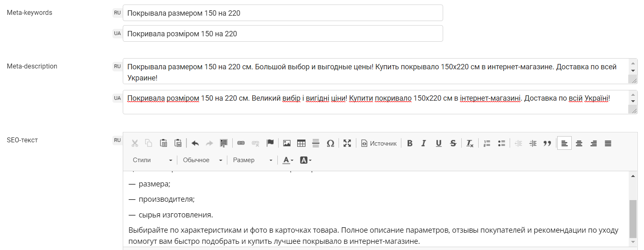Toggle bold formatting
This screenshot has width=644, height=250.
410,144
